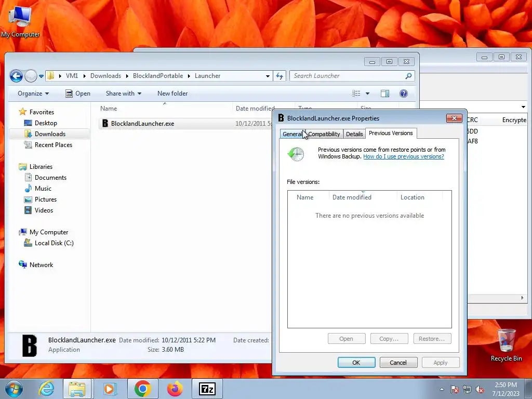Click the Name column in File versions
532x399 pixels.
(x=304, y=197)
